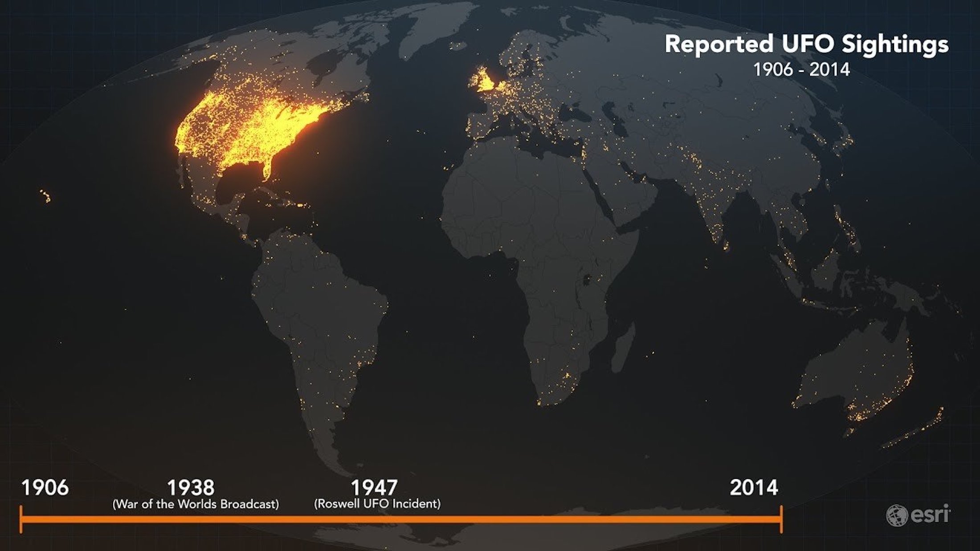Click the esri globe logo icon
Image resolution: width=980 pixels, height=551 pixels.
pyautogui.click(x=897, y=516)
